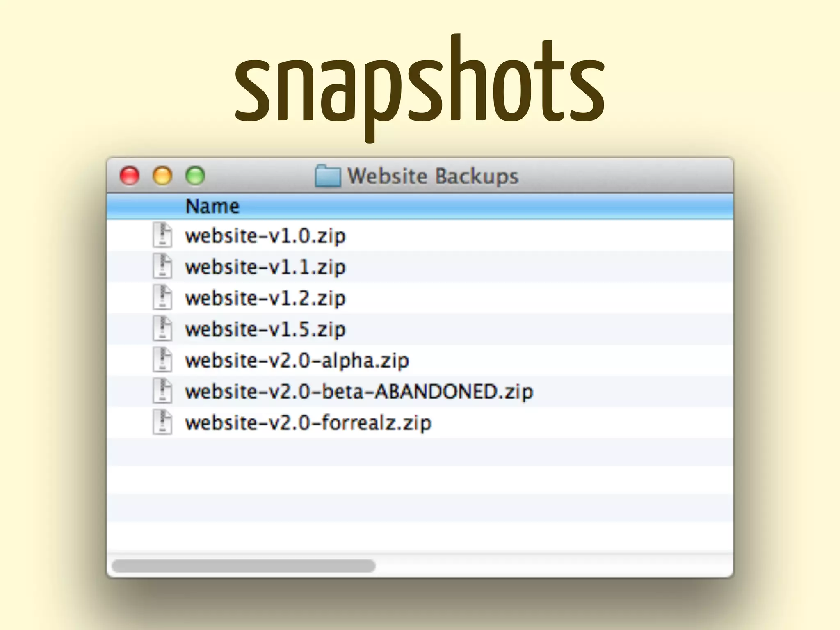Click the zip icon for website-v2.0-forrealz.zip

[x=162, y=422]
